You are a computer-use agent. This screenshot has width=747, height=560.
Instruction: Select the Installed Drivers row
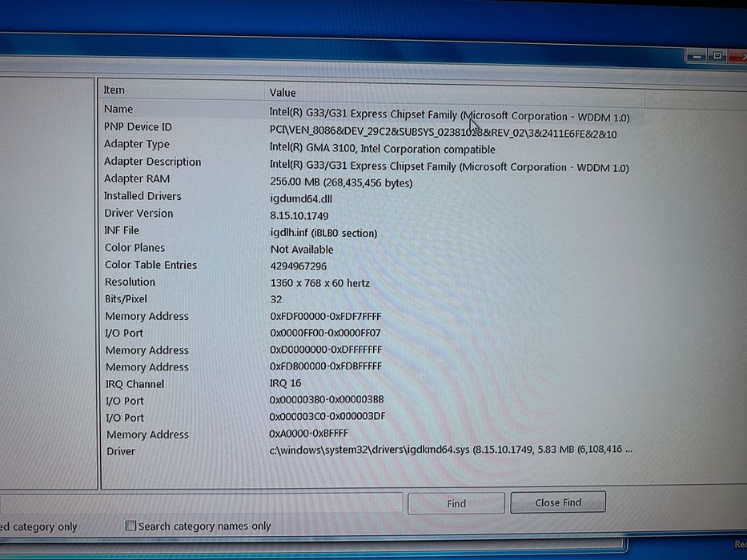[371, 197]
